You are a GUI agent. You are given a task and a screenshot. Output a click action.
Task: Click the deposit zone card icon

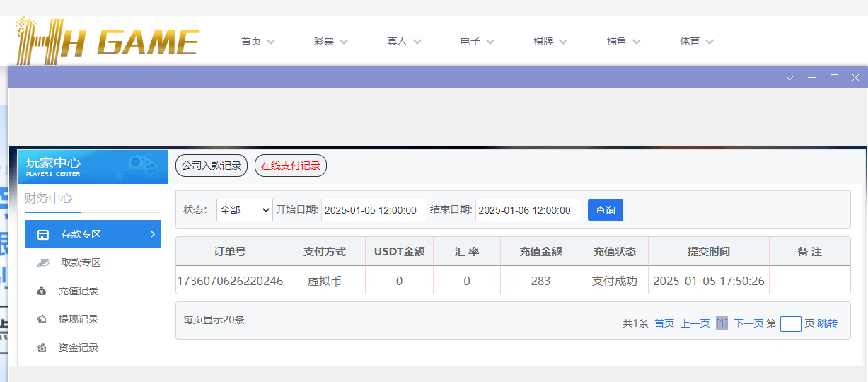(43, 234)
